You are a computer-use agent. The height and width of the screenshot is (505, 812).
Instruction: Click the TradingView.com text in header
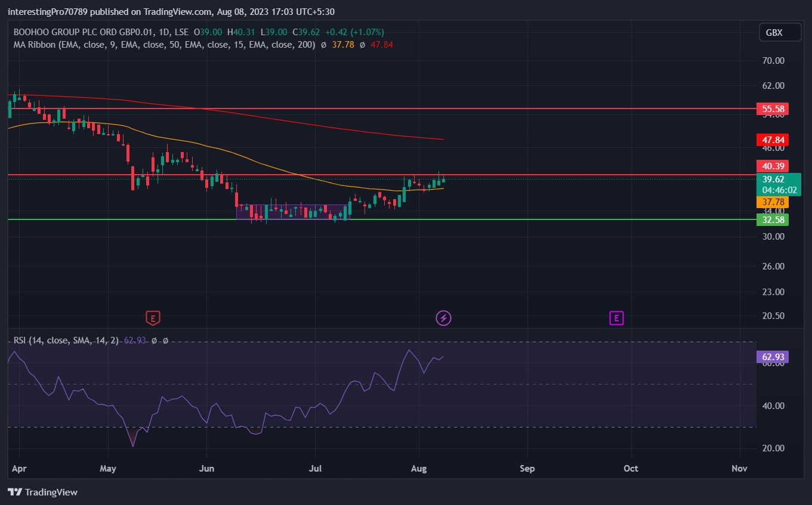(177, 11)
